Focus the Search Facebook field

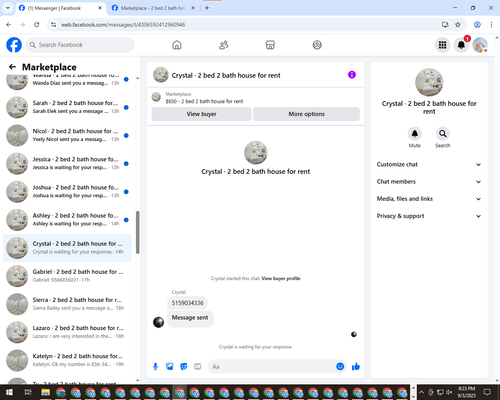(x=80, y=45)
